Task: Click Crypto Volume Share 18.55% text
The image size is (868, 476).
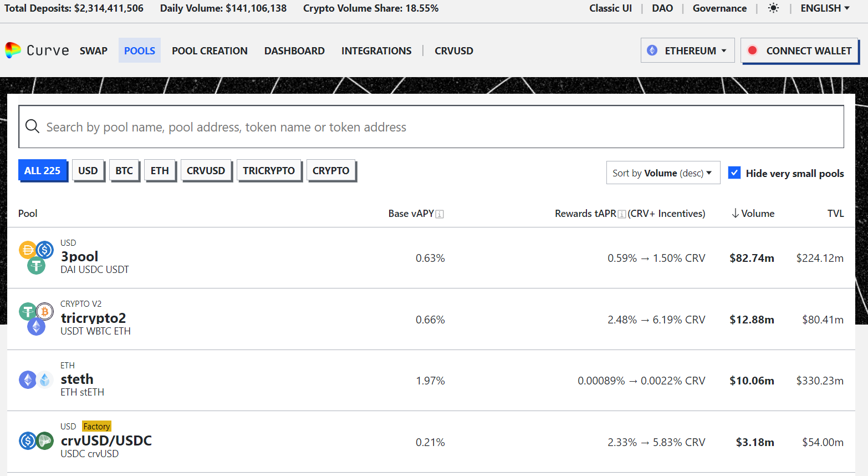Action: point(371,8)
